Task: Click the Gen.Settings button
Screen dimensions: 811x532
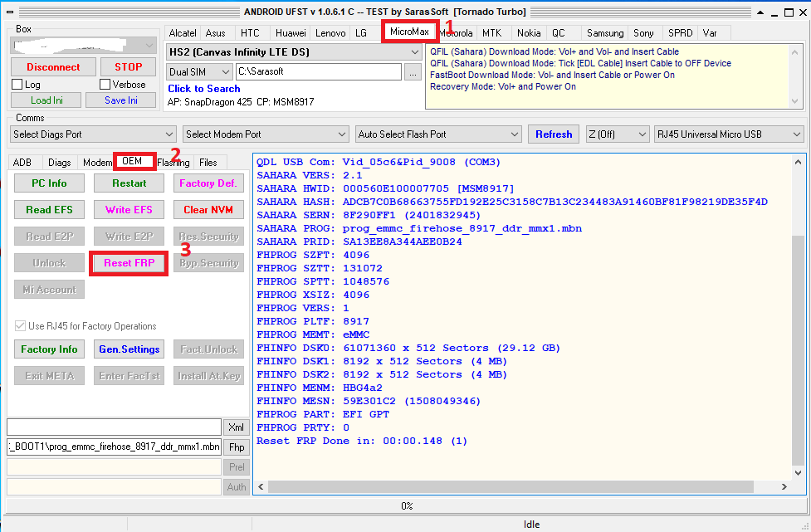Action: click(129, 349)
